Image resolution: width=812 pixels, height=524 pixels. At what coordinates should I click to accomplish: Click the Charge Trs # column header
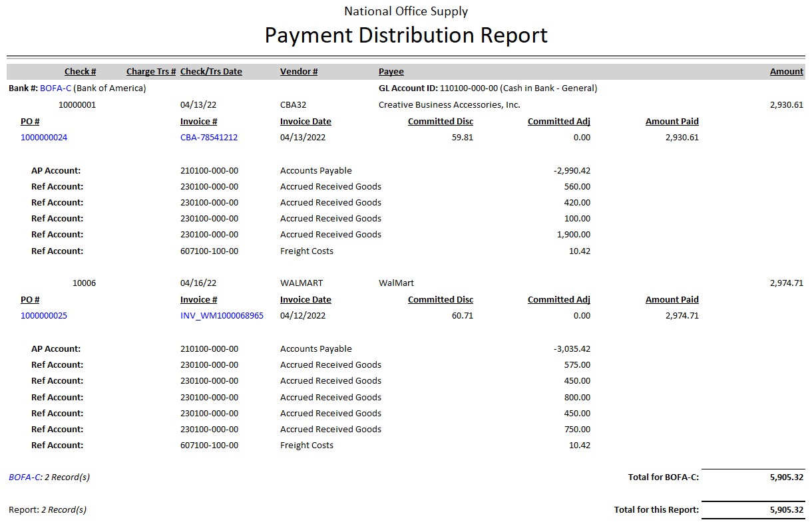pyautogui.click(x=151, y=72)
